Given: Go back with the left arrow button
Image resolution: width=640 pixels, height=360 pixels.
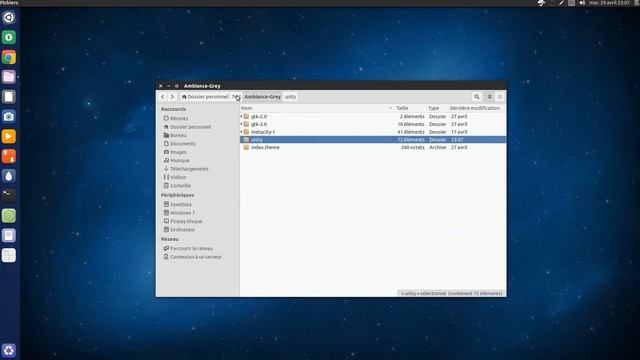Looking at the screenshot, I should click(x=163, y=97).
